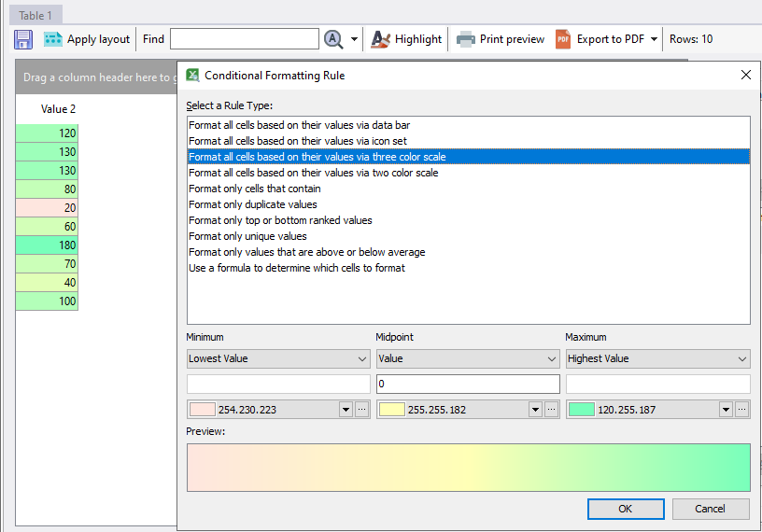The image size is (762, 532).
Task: Expand the Export to PDF dropdown arrow
Action: tap(654, 39)
